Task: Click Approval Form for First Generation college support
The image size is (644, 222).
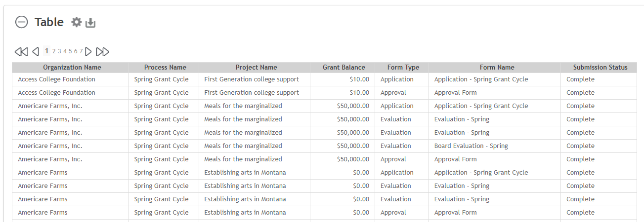Action: (x=456, y=93)
